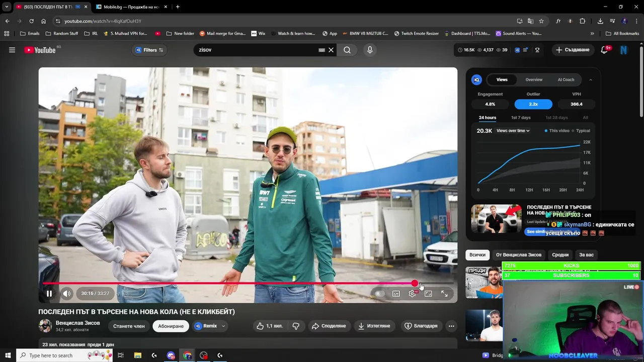This screenshot has height=362, width=644.
Task: Open the on-screen keyboard icon in search box
Action: point(321,50)
